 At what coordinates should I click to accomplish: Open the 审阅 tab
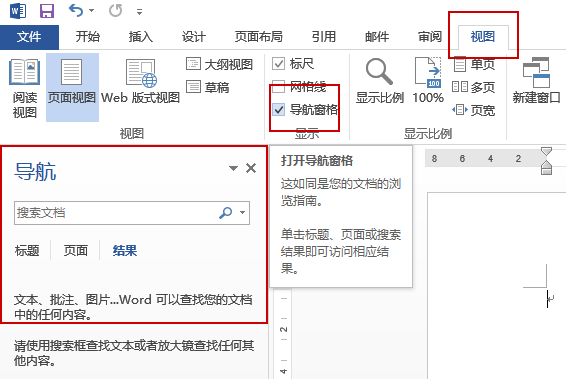tap(430, 36)
